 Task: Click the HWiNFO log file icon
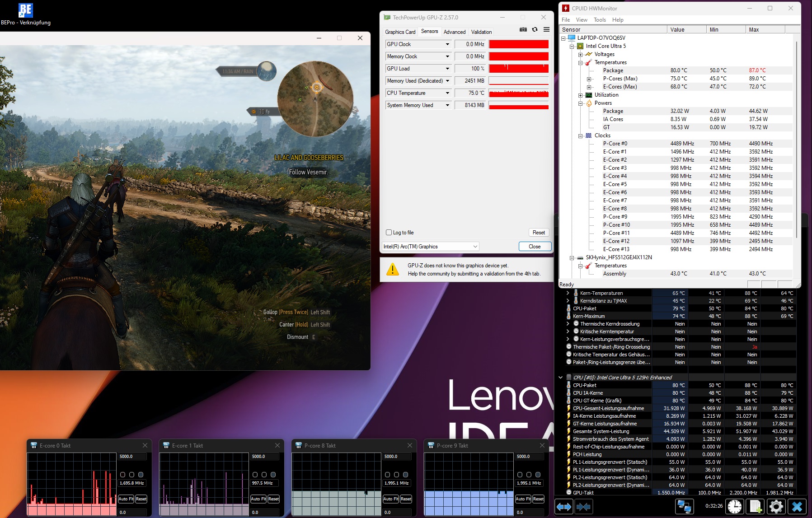pyautogui.click(x=755, y=507)
